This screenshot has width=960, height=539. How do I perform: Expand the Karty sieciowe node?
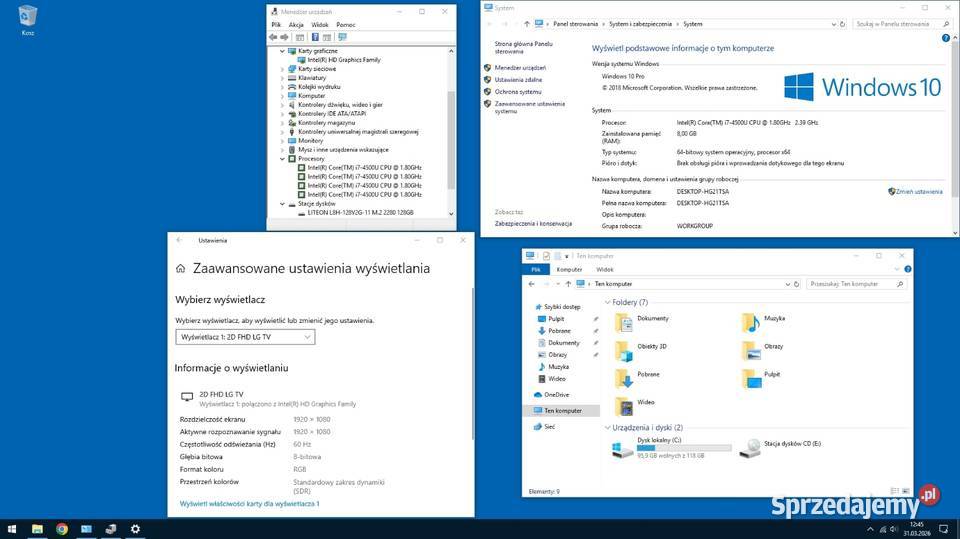[282, 69]
